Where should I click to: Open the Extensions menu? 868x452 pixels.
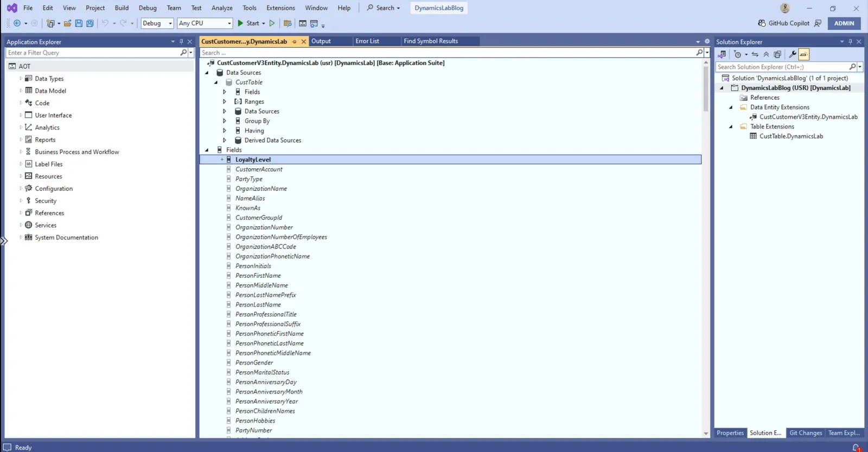[280, 8]
